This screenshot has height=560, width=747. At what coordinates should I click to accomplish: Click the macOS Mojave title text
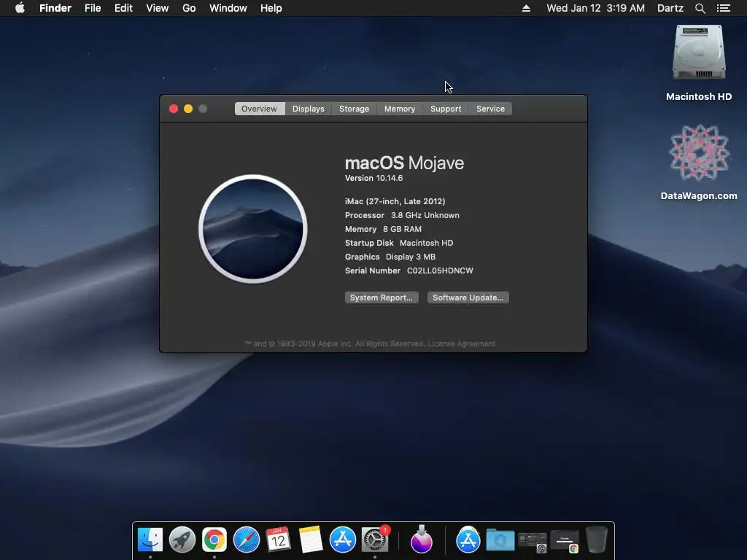pyautogui.click(x=404, y=163)
